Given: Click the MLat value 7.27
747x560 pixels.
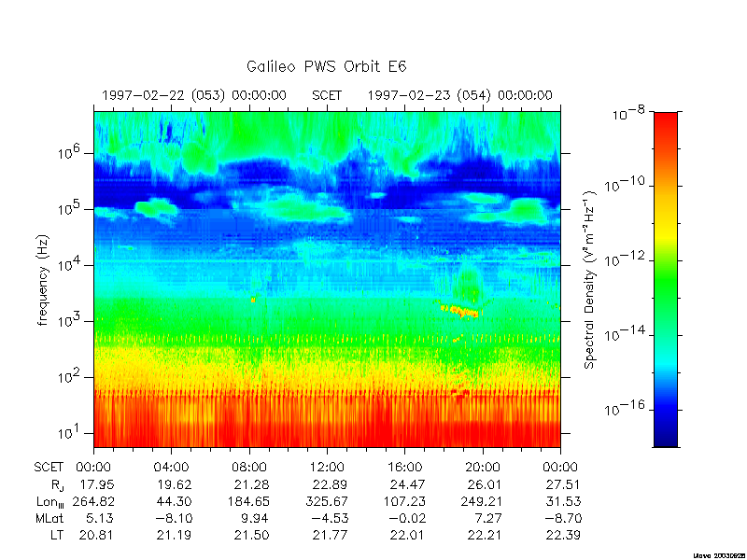Looking at the screenshot, I should tap(488, 518).
